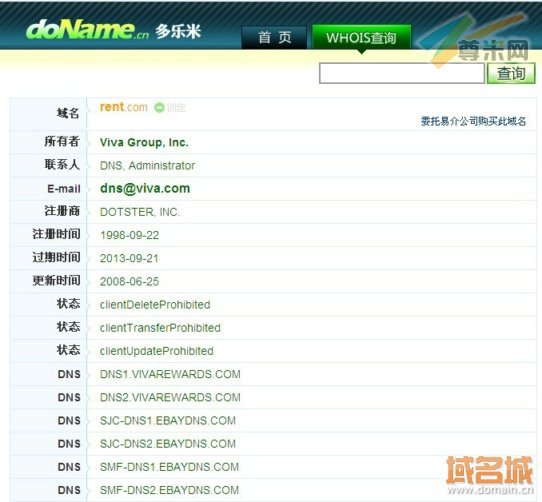This screenshot has width=542, height=502.
Task: Click the green lock icon beside rent.com
Action: (159, 108)
